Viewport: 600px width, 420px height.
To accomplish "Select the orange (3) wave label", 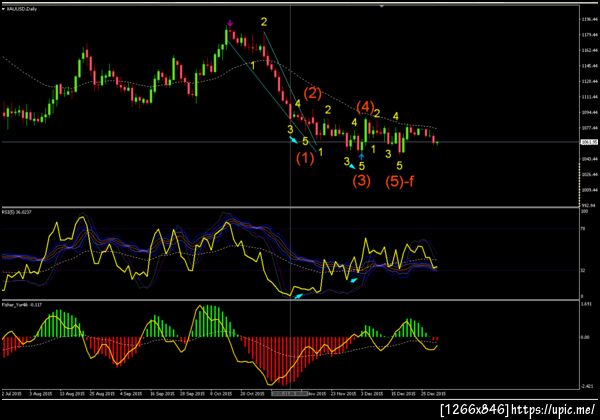I will pyautogui.click(x=361, y=181).
